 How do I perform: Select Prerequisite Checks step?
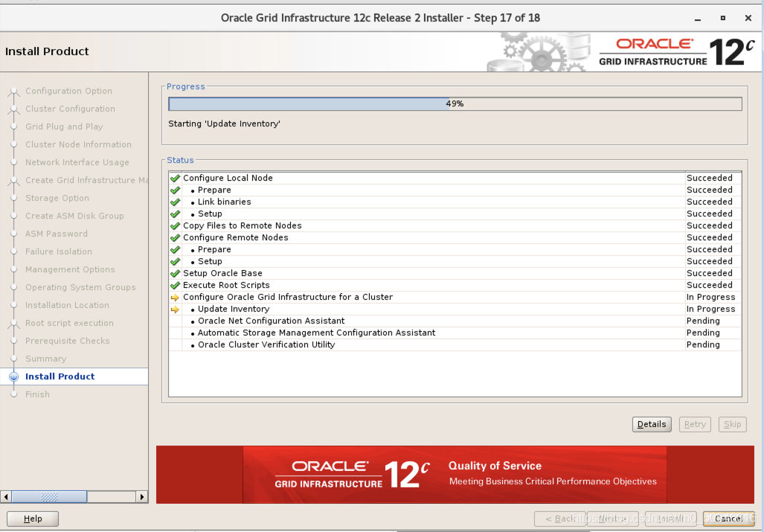click(67, 341)
